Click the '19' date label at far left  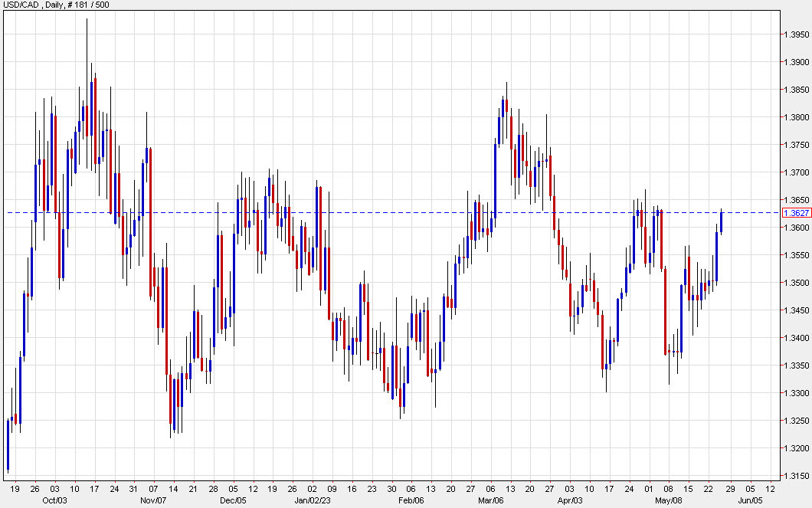[15, 489]
